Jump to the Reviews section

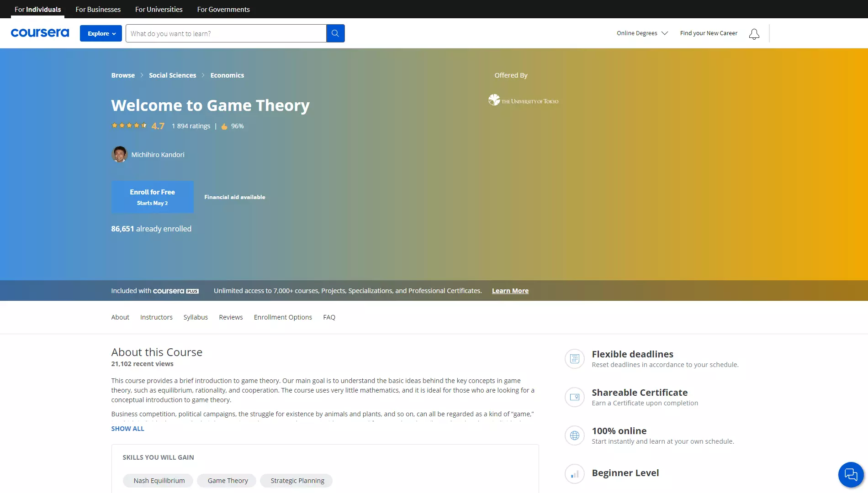point(231,317)
